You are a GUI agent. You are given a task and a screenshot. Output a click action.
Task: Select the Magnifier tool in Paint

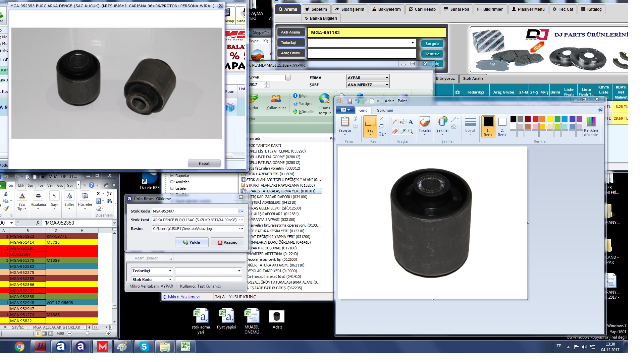[411, 131]
